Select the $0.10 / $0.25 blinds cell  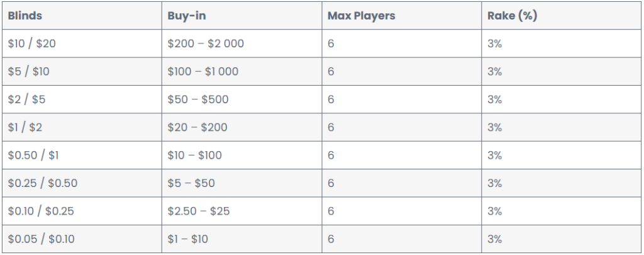[x=82, y=211]
